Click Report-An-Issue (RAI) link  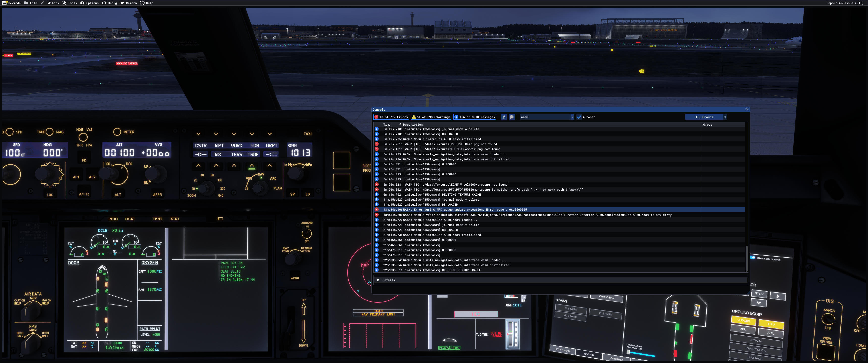click(x=845, y=3)
